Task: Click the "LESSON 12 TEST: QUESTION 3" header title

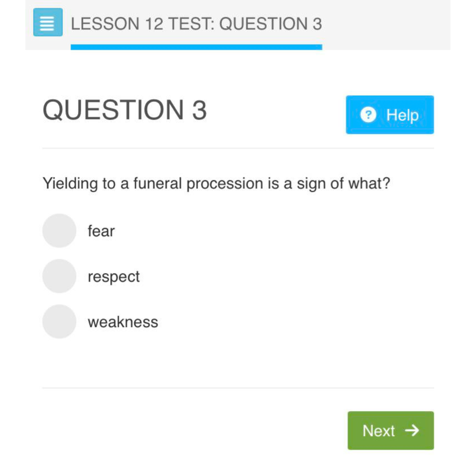Action: [196, 24]
